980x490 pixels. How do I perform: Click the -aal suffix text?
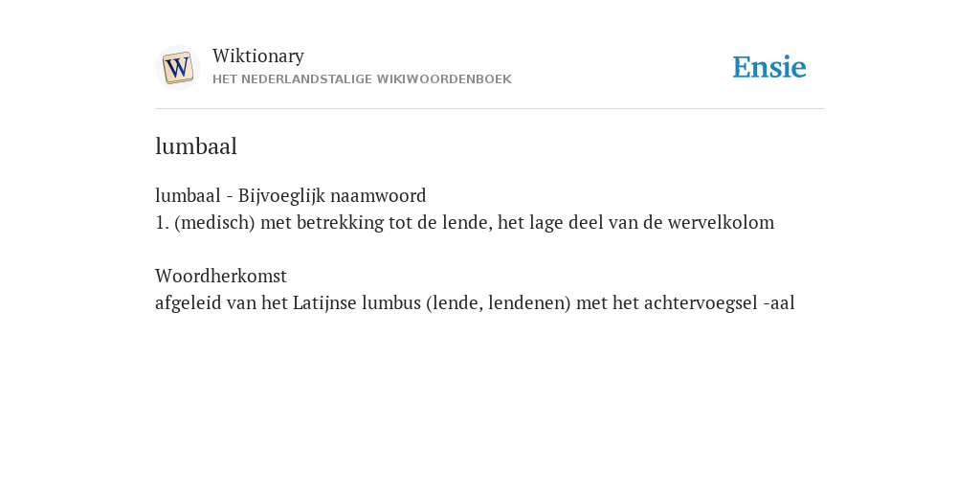click(779, 303)
